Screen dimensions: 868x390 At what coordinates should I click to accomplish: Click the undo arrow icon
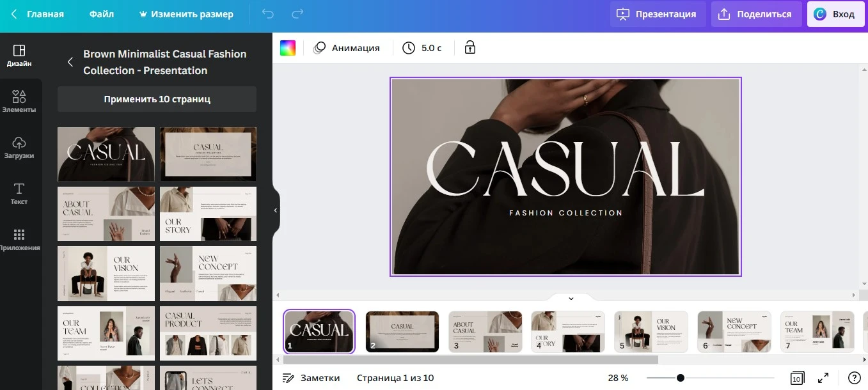point(267,14)
